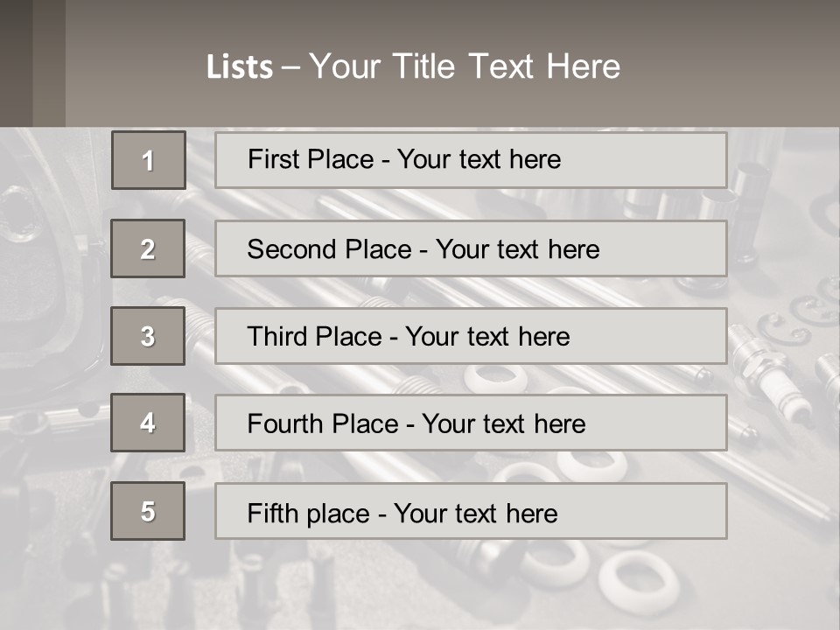Select the "Fourth Place" text line

point(416,424)
